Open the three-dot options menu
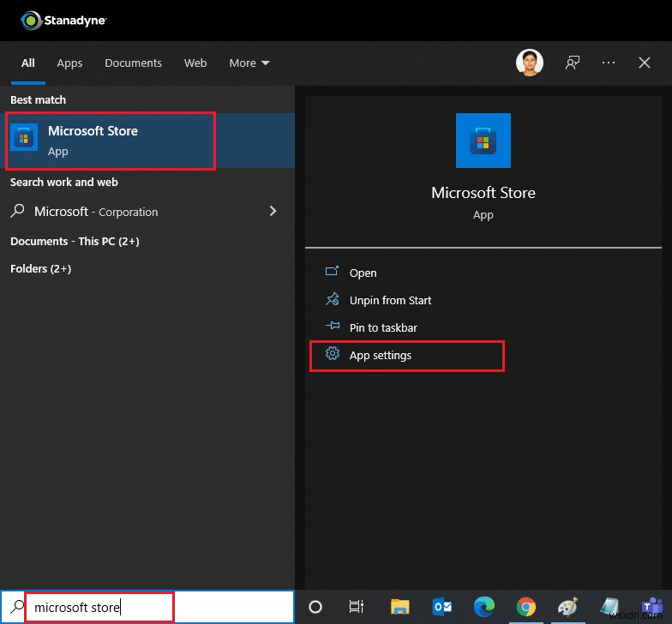Image resolution: width=672 pixels, height=624 pixels. click(609, 63)
